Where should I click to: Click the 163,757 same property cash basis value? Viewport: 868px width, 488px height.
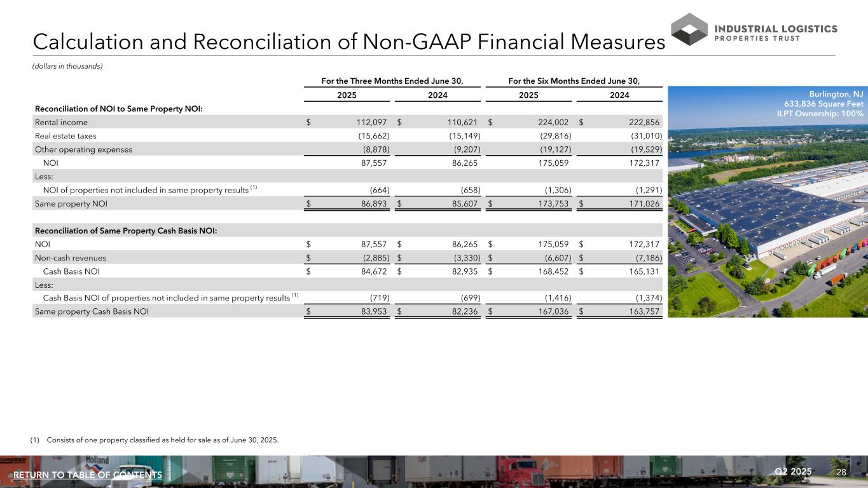tap(641, 311)
